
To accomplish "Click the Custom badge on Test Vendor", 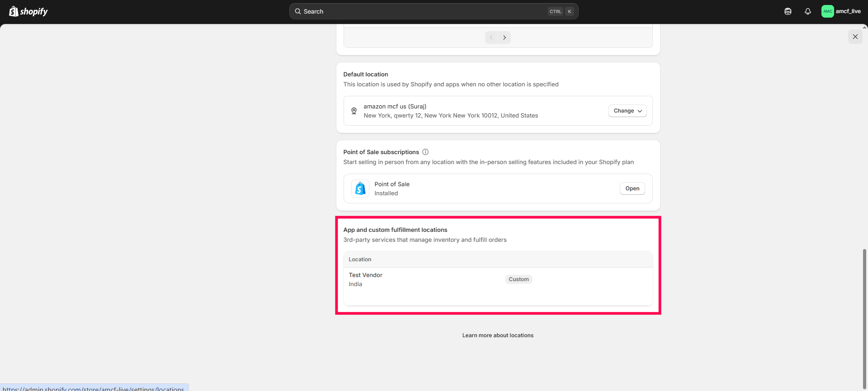I will pos(518,279).
